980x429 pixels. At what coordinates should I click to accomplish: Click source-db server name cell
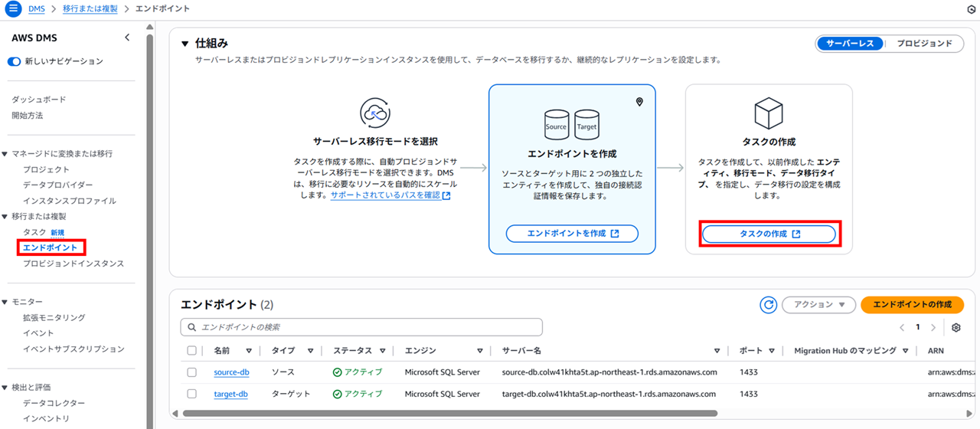[x=609, y=372]
